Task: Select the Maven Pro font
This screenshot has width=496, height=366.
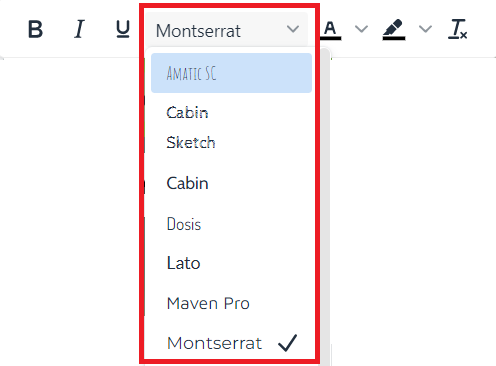Action: (231, 303)
